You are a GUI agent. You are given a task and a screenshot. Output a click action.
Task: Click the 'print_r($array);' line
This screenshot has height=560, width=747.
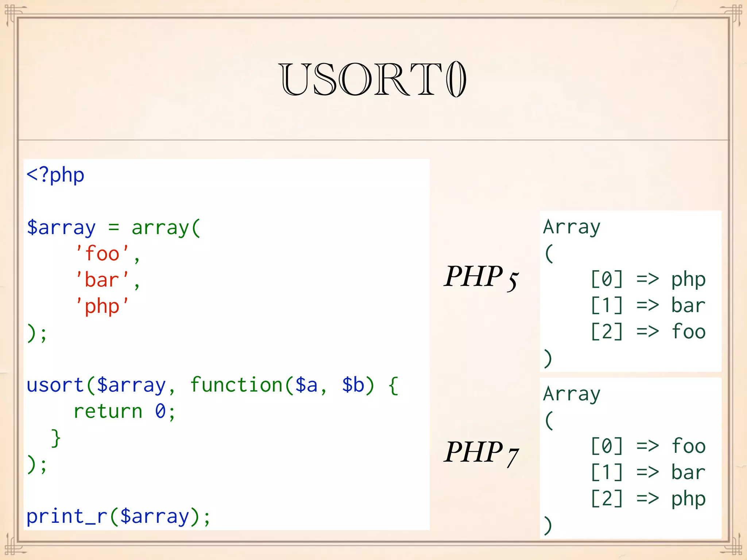pos(119,517)
